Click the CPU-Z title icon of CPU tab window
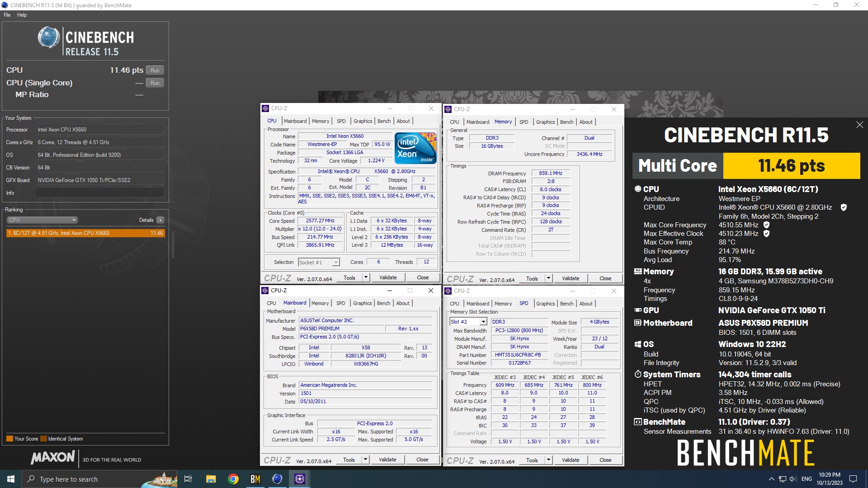This screenshot has height=488, width=868. pyautogui.click(x=265, y=108)
